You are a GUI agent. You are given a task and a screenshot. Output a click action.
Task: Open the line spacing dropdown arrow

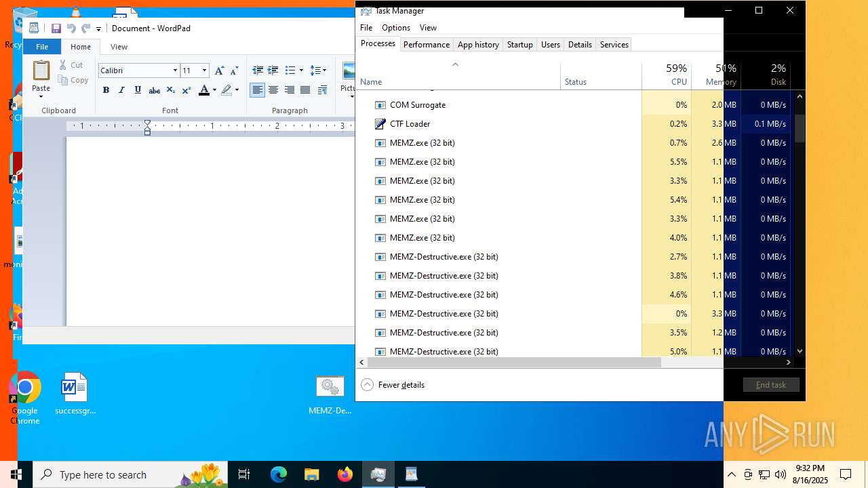[x=324, y=70]
